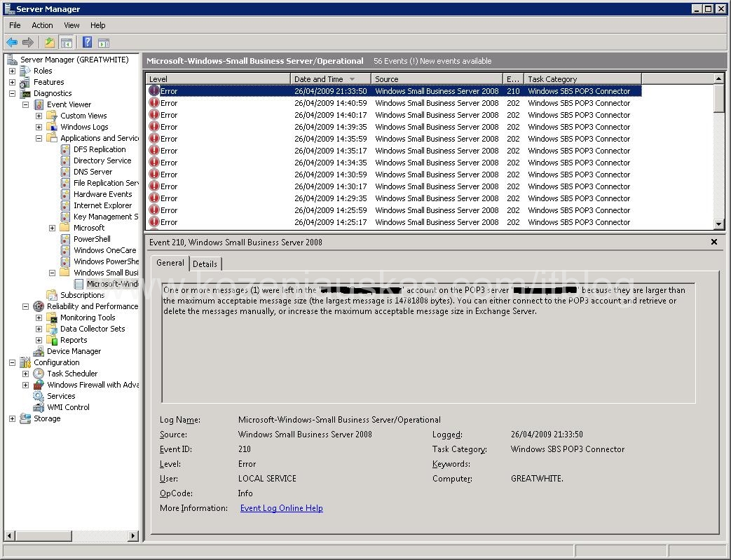This screenshot has height=560, width=731.
Task: Click the Subscriptions icon
Action: (52, 295)
